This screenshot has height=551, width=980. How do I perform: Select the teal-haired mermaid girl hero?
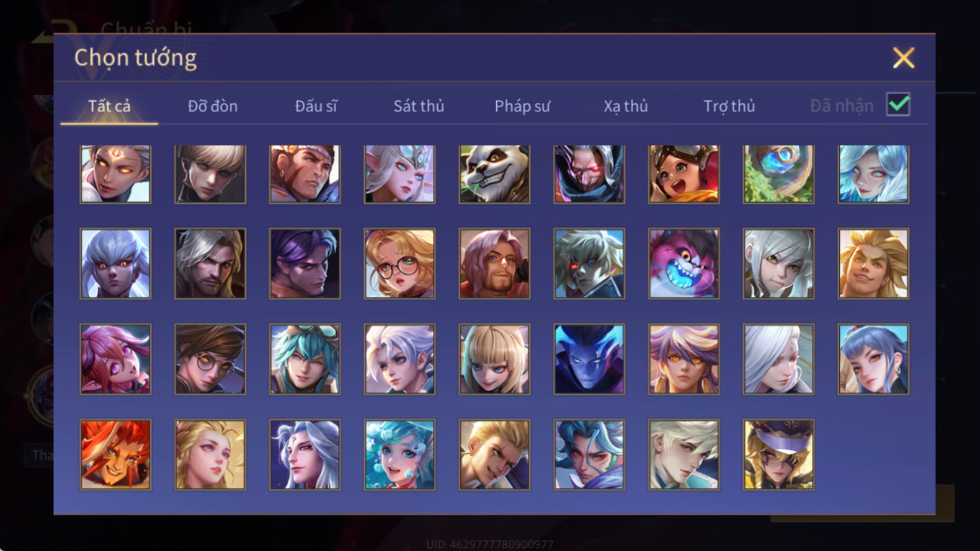click(399, 455)
